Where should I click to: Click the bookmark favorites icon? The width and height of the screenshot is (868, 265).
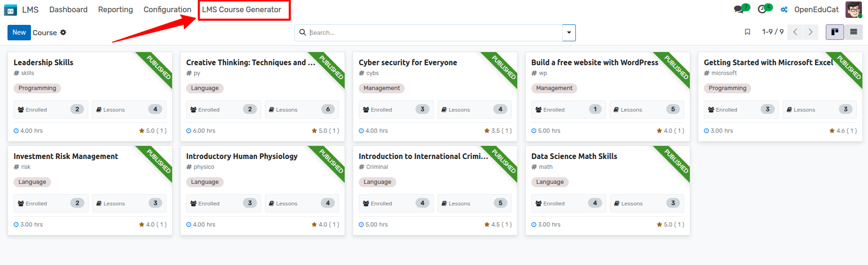click(x=747, y=32)
